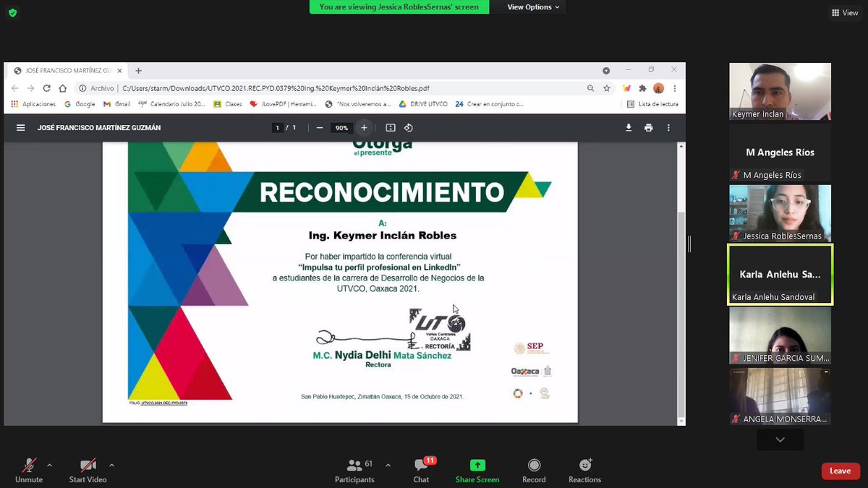Open the Google bookmark
The width and height of the screenshot is (868, 488).
(80, 104)
